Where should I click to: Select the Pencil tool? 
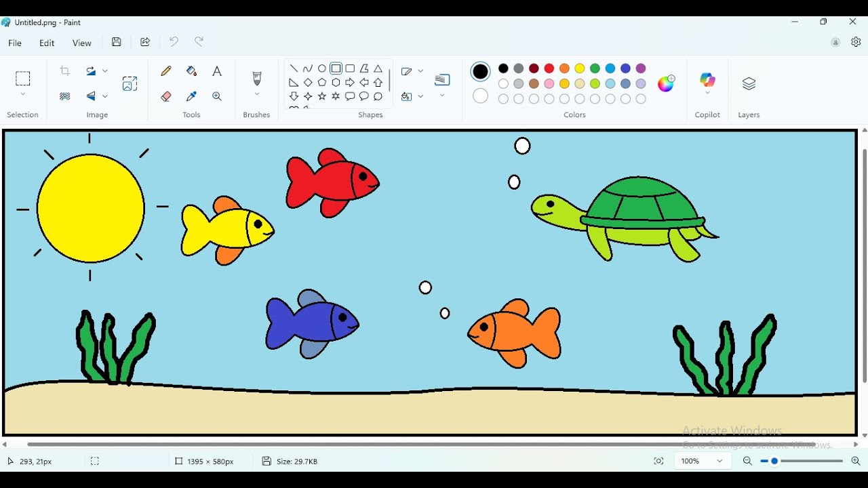166,71
